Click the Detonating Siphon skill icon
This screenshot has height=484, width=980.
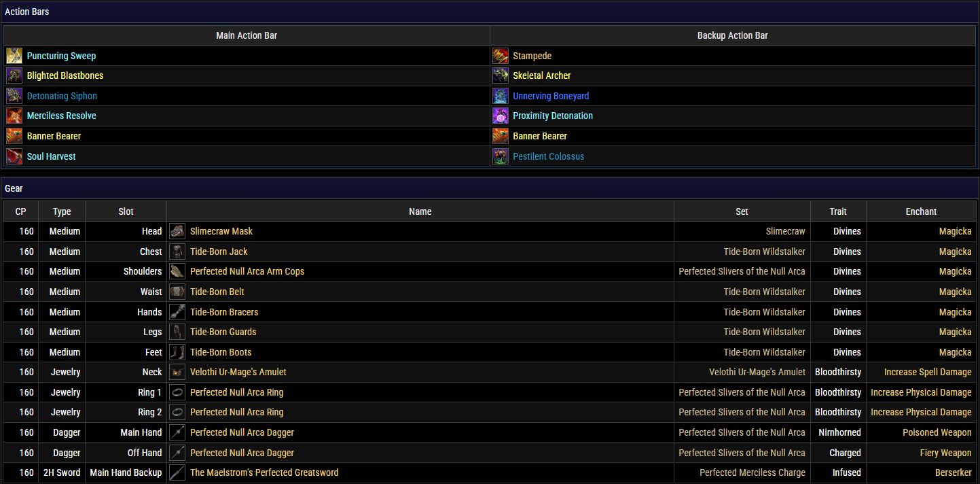(x=14, y=96)
